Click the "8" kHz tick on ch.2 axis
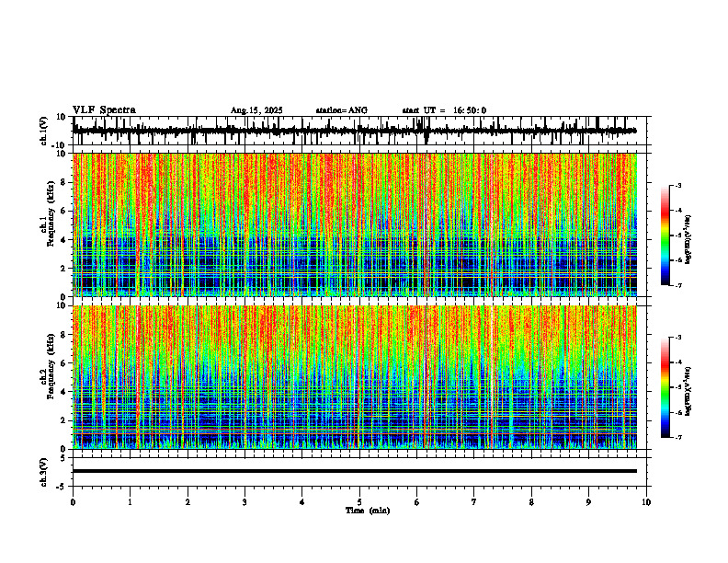Image resolution: width=728 pixels, height=563 pixels. pyautogui.click(x=65, y=335)
